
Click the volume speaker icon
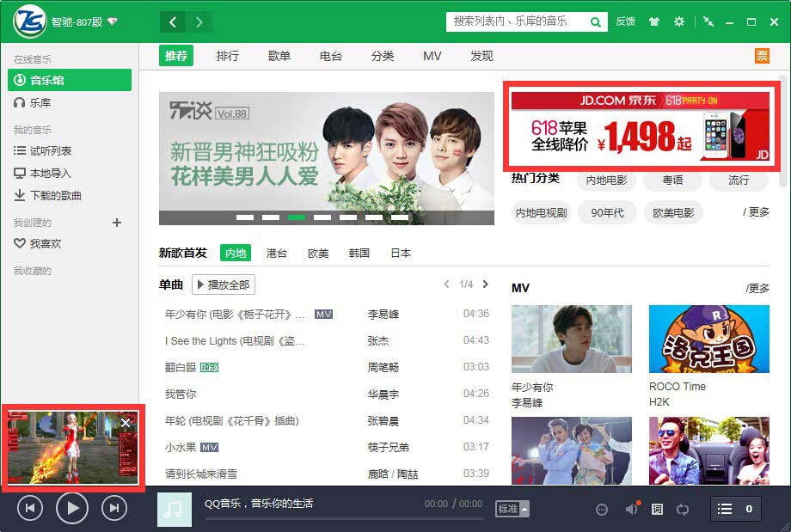(x=632, y=509)
